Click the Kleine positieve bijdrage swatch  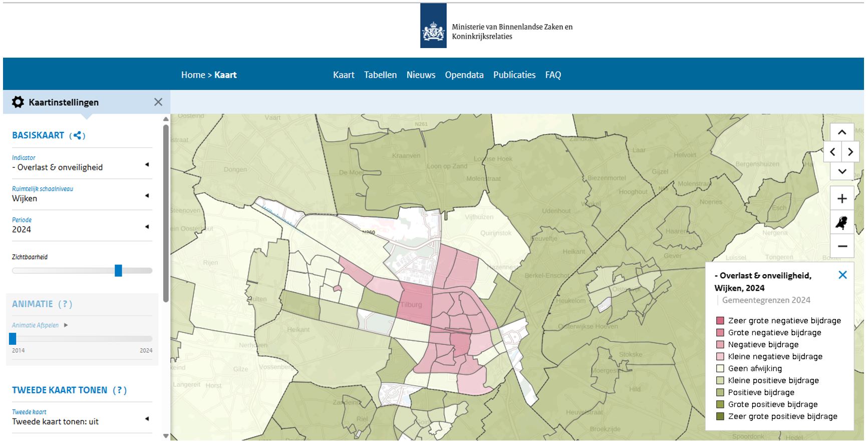(x=720, y=380)
